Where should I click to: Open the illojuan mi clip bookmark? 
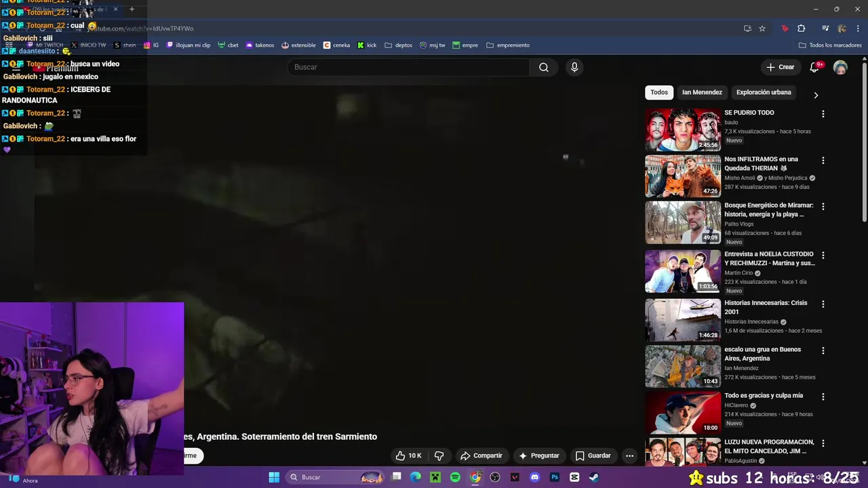pyautogui.click(x=189, y=45)
